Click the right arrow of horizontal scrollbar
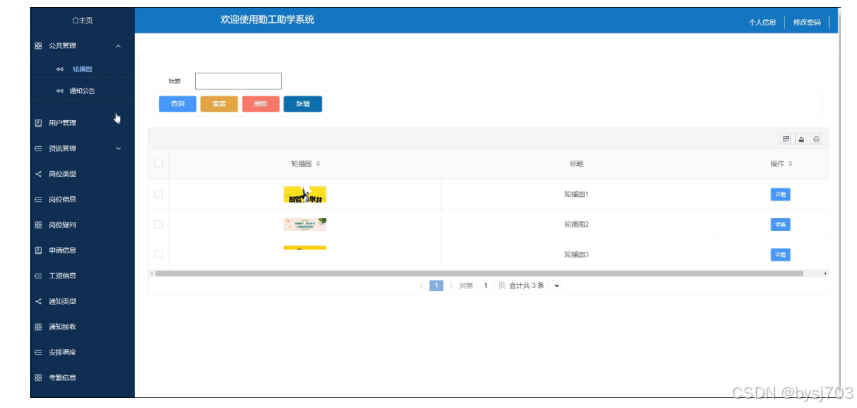 pos(825,273)
